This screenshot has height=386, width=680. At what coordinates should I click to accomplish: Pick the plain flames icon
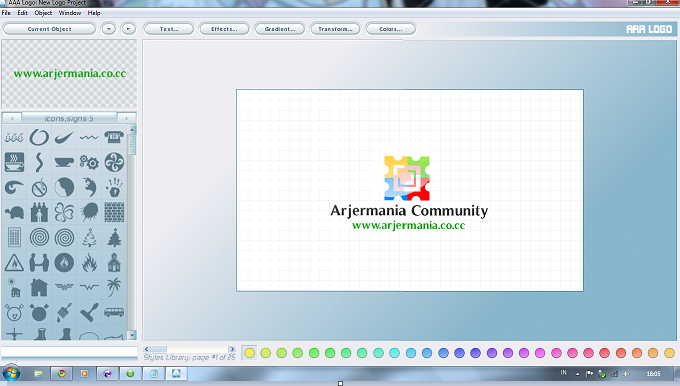click(89, 262)
